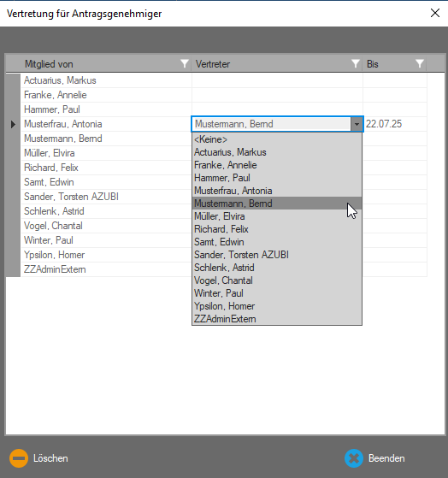Click row indicator arrow beside Musterfrau, Antonia
448x478 pixels.
[13, 124]
